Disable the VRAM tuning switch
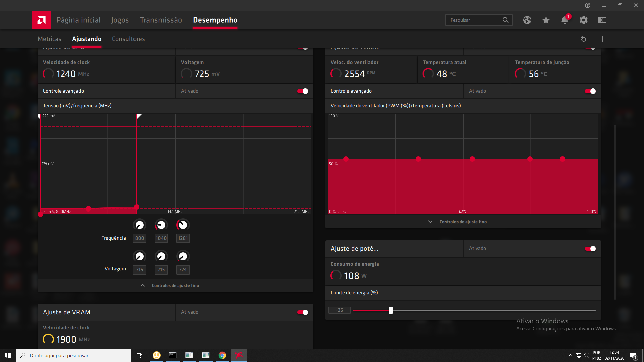This screenshot has width=644, height=362. click(x=303, y=312)
